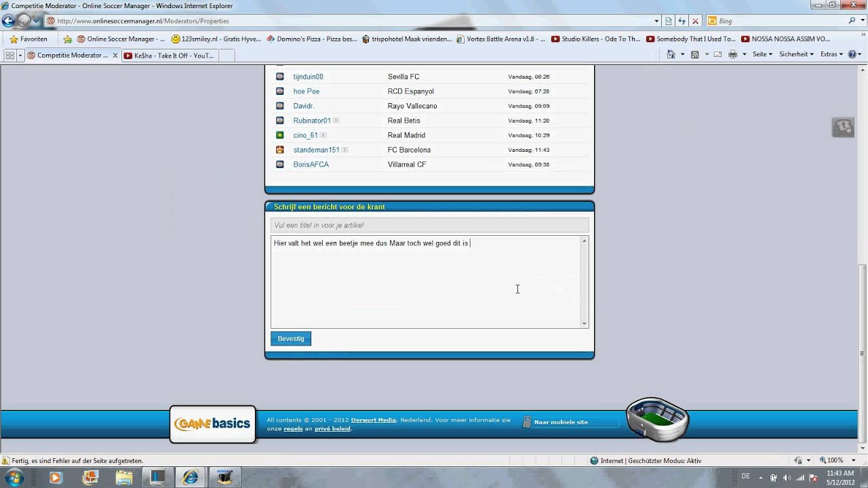Image resolution: width=868 pixels, height=488 pixels.
Task: Click the compatibility view icon in address bar
Action: [x=669, y=21]
